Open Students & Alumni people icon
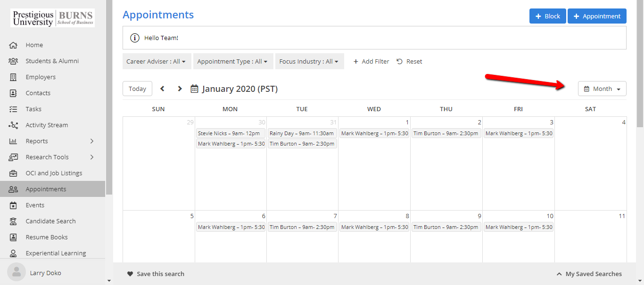 13,61
